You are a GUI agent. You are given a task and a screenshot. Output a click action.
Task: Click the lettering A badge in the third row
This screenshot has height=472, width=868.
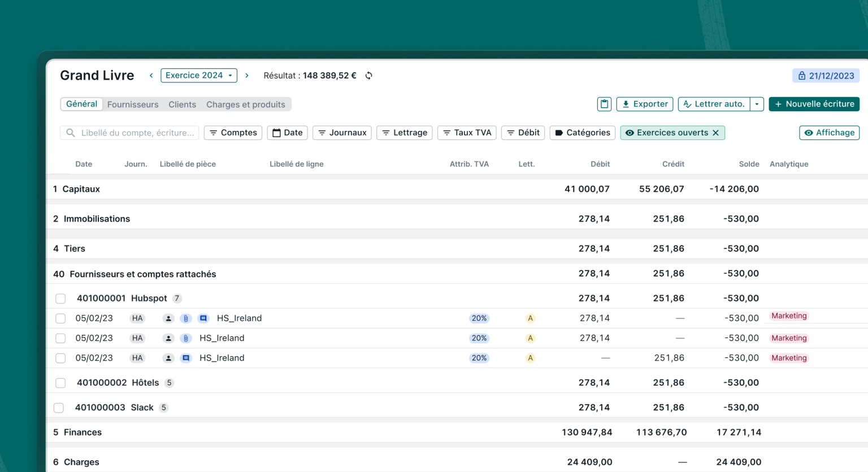530,358
